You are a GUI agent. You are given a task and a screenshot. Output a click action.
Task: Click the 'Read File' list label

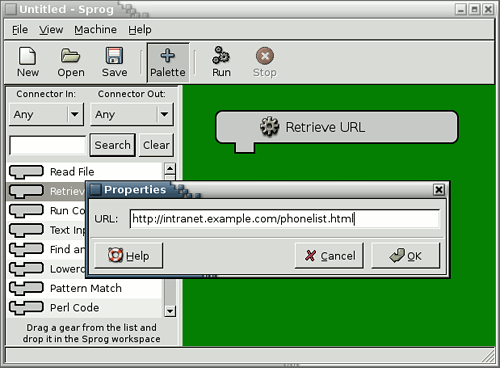click(72, 172)
